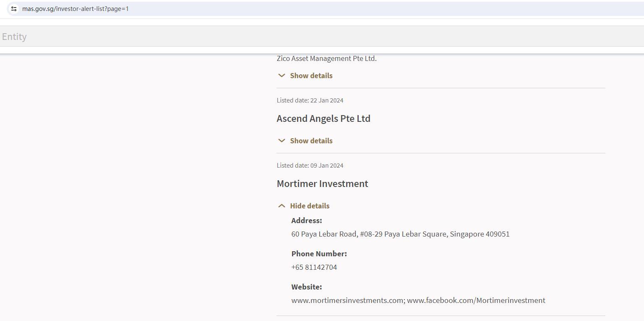Collapse Mortimer Investment with Hide details
The width and height of the screenshot is (644, 321).
tap(310, 206)
